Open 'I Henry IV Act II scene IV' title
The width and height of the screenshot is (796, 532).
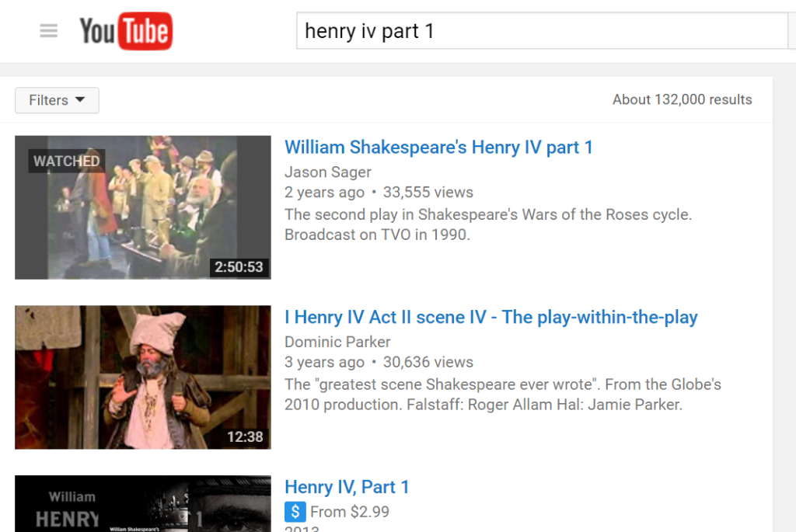491,317
